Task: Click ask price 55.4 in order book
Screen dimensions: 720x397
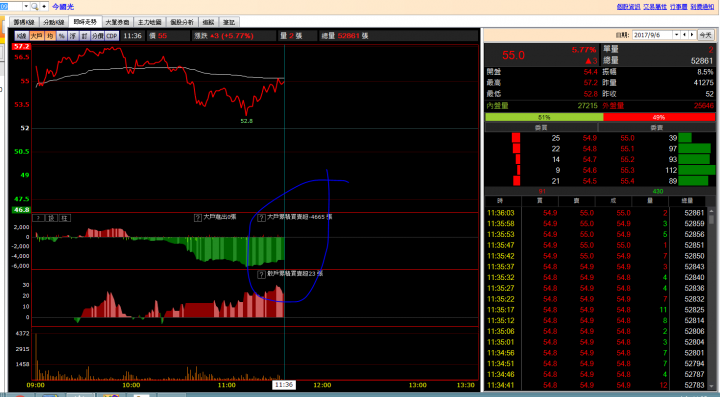Action: (627, 181)
